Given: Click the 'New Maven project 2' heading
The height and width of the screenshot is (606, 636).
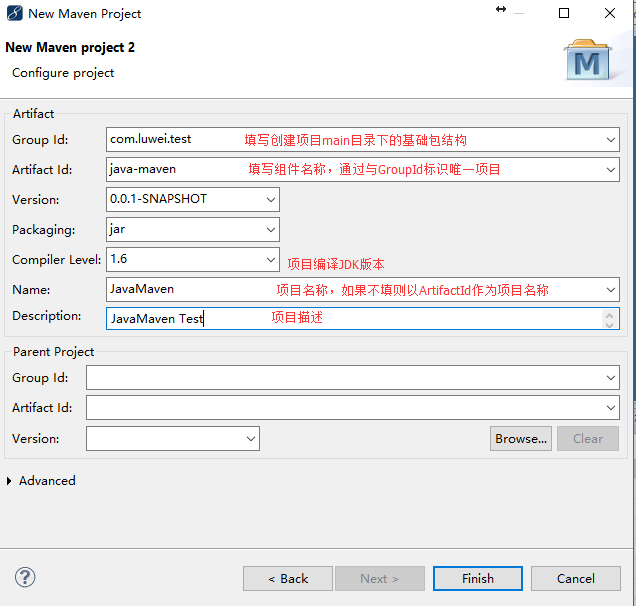Looking at the screenshot, I should pyautogui.click(x=70, y=47).
